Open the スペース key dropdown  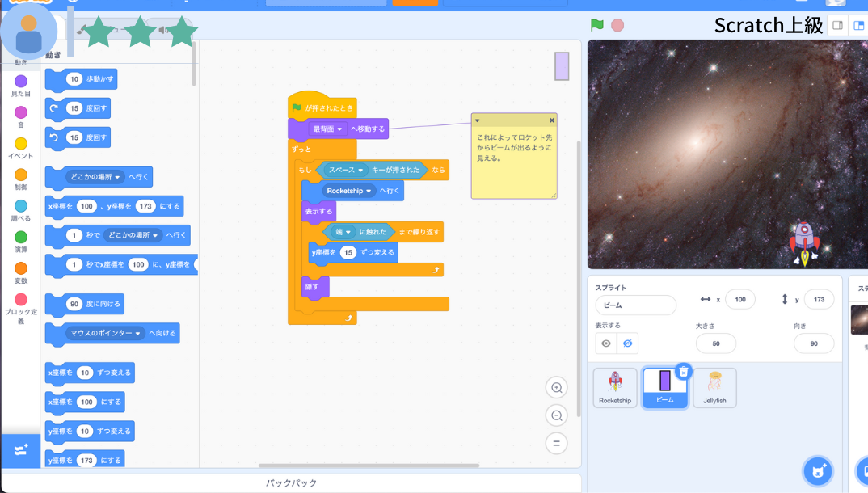tap(346, 170)
